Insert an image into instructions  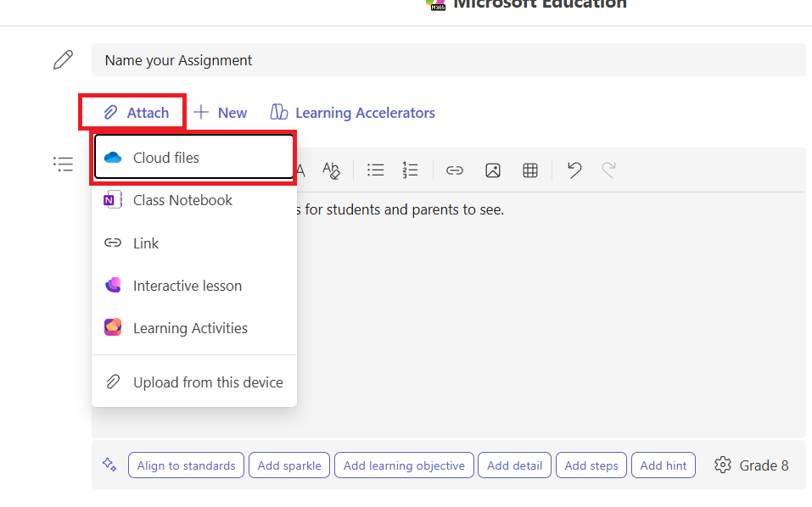[493, 170]
